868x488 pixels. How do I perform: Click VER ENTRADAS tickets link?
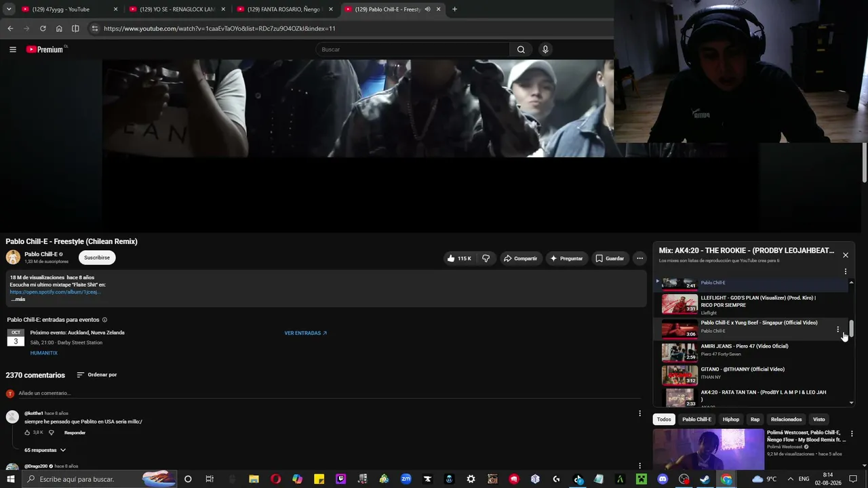point(306,333)
